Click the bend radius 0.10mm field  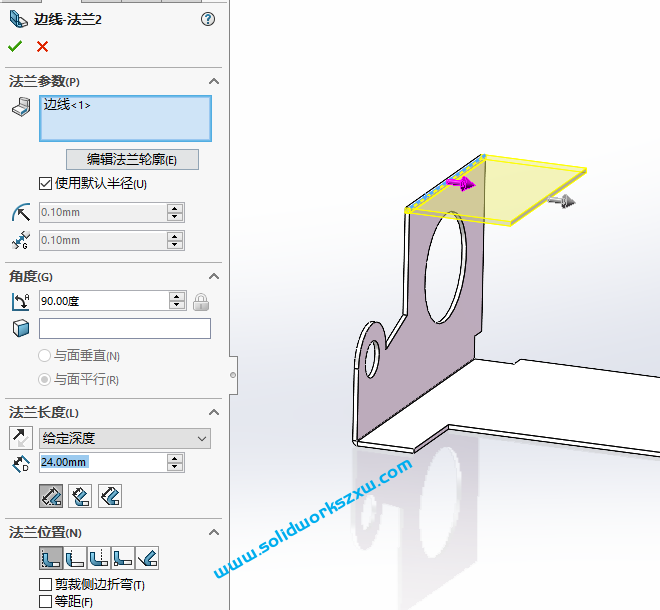click(x=103, y=213)
